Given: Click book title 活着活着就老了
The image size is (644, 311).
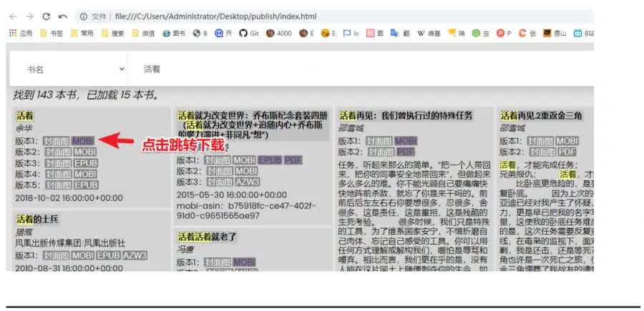Looking at the screenshot, I should coord(207,237).
